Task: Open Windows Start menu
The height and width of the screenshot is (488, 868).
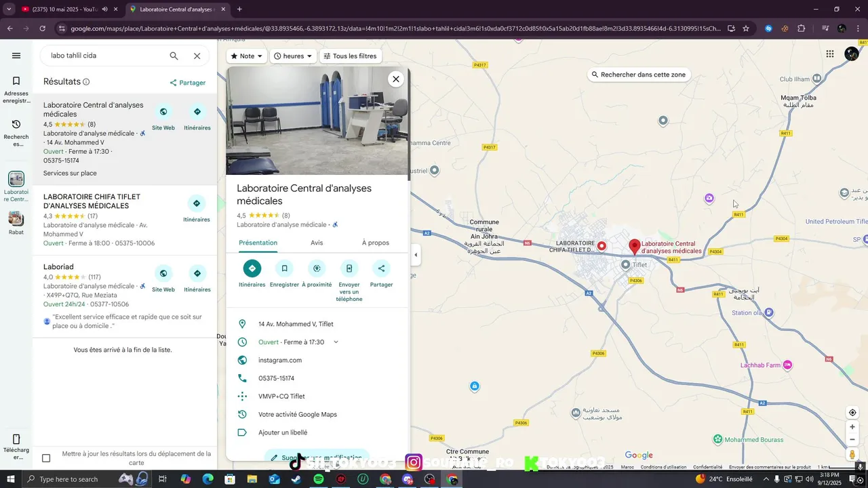Action: 11,479
